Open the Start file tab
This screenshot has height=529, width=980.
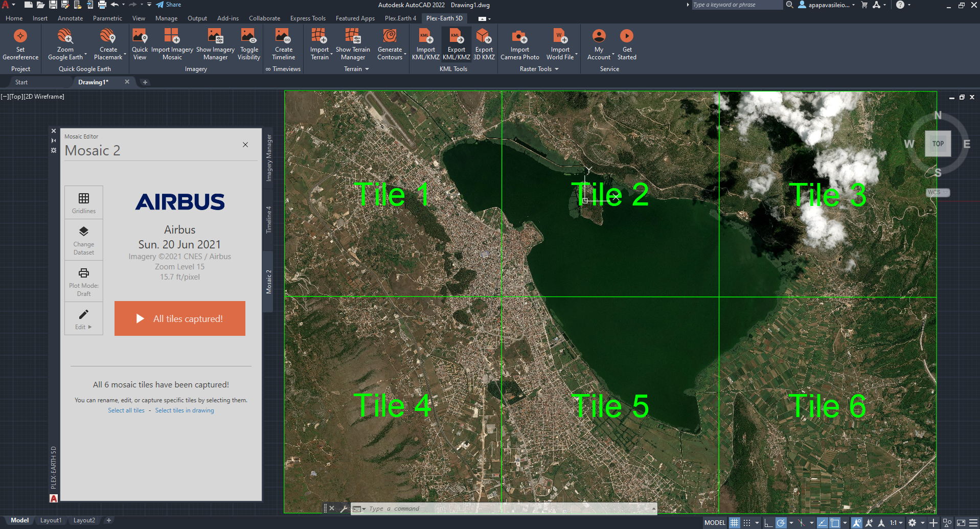pos(21,82)
